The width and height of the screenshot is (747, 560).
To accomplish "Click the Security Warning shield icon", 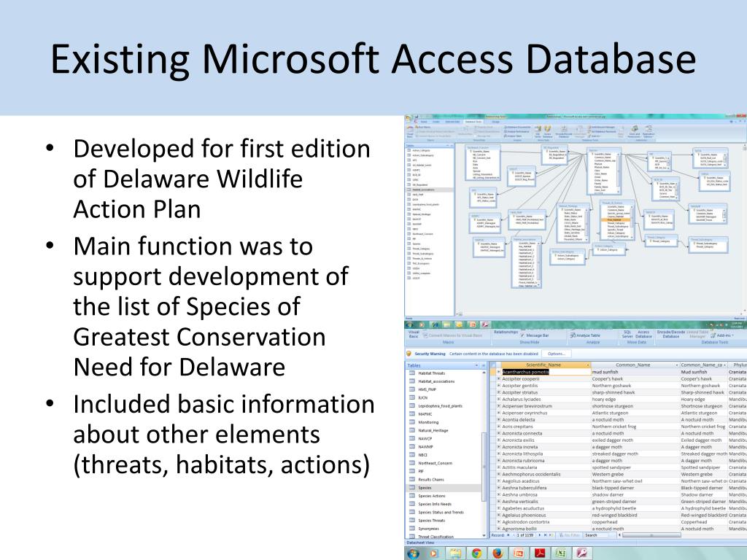I will pyautogui.click(x=409, y=354).
